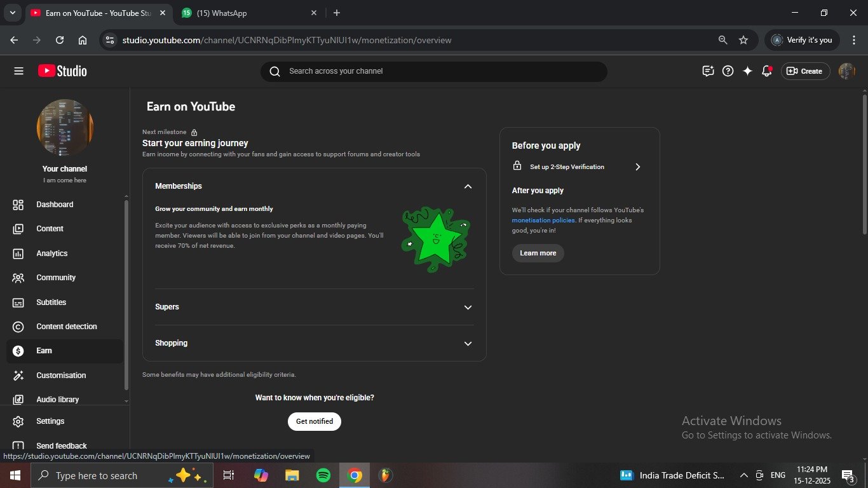The image size is (868, 488).
Task: Open the hamburger navigation menu
Action: click(x=18, y=71)
